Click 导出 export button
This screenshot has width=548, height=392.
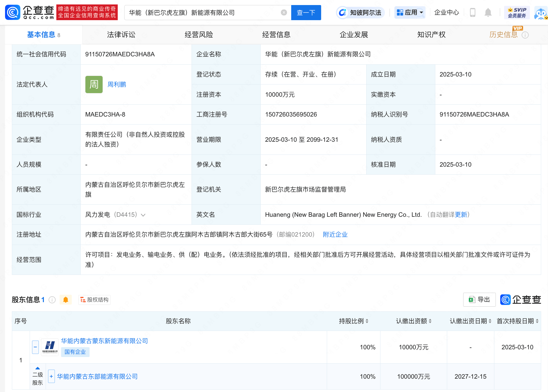(479, 299)
